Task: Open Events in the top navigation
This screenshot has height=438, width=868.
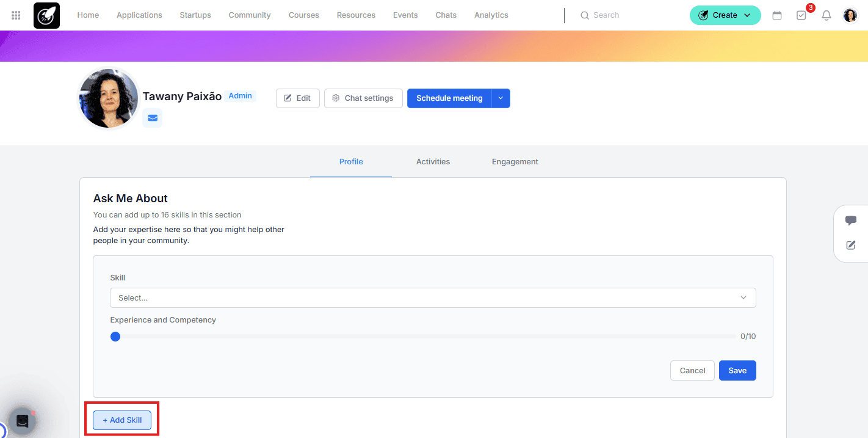Action: (x=405, y=15)
